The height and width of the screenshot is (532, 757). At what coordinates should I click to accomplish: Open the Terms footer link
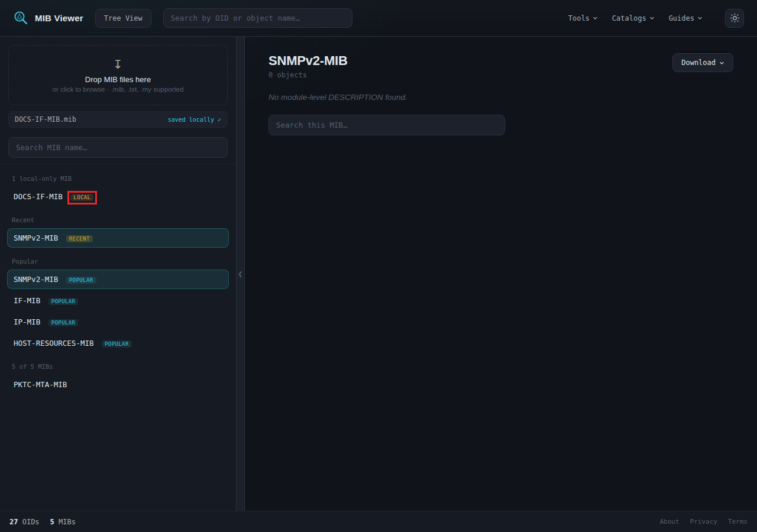point(737,521)
